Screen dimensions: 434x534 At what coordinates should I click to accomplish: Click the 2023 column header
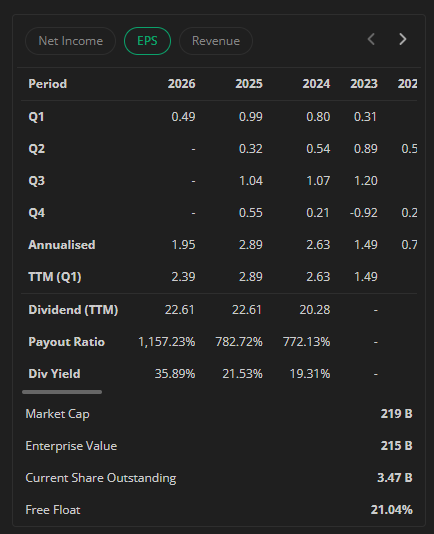tap(364, 84)
